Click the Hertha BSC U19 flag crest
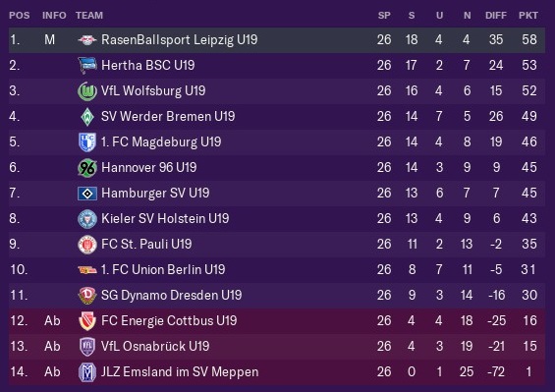The image size is (555, 392). (87, 66)
